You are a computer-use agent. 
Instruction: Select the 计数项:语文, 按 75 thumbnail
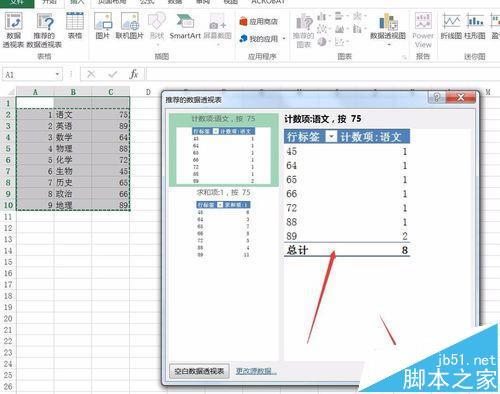coord(224,150)
